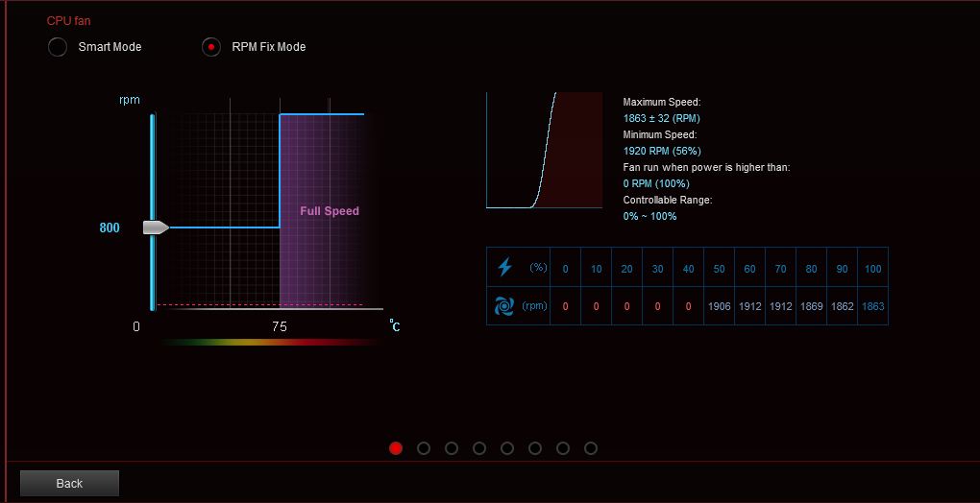The image size is (980, 503).
Task: Go to the seventh page indicator dot
Action: pyautogui.click(x=563, y=448)
